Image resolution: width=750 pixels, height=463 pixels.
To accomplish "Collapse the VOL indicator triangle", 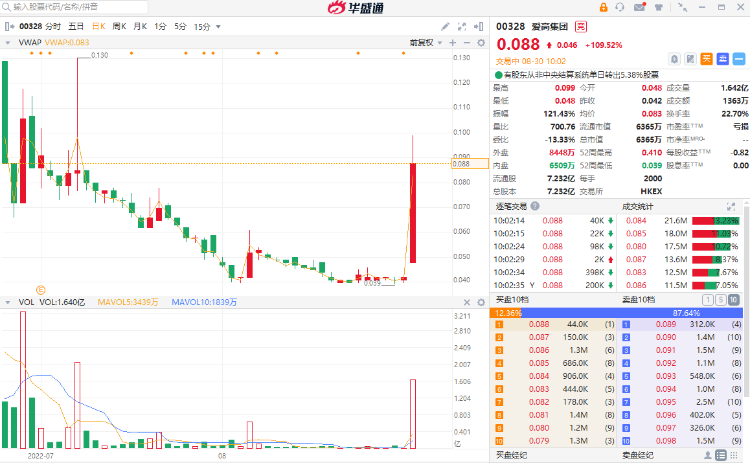I will coord(8,302).
